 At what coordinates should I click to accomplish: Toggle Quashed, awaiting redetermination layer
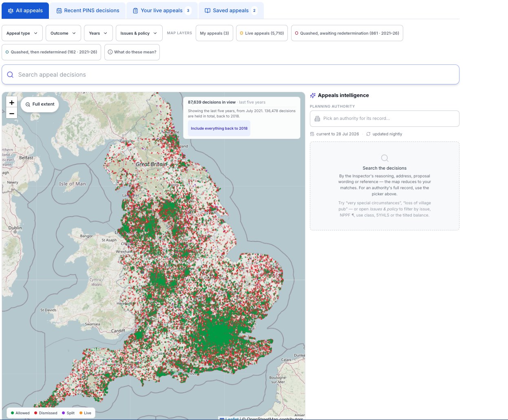point(347,33)
